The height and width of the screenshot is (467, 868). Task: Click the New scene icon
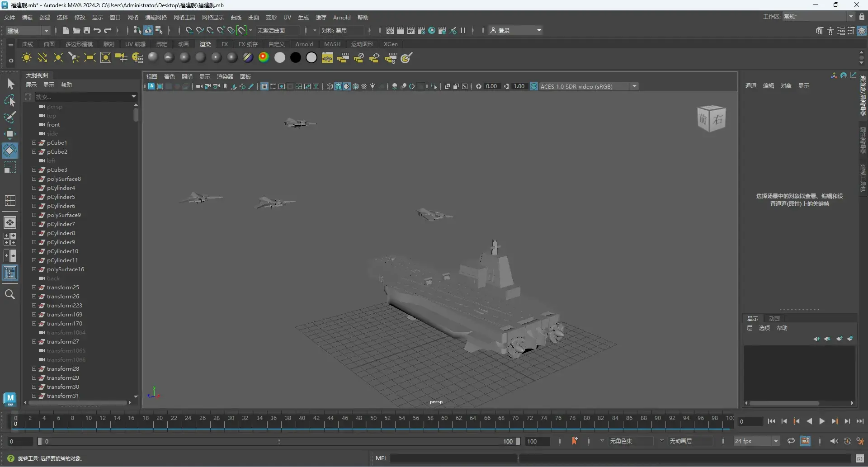click(x=66, y=30)
